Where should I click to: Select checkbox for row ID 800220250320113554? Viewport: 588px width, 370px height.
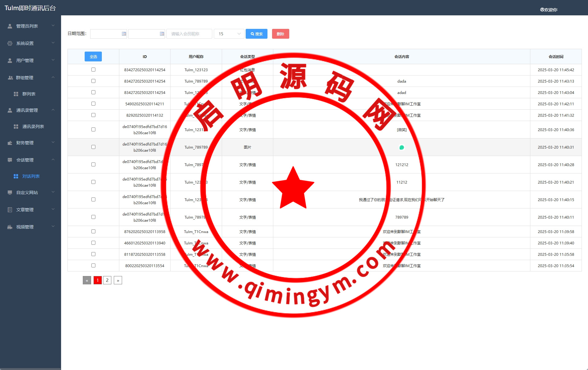coord(93,266)
